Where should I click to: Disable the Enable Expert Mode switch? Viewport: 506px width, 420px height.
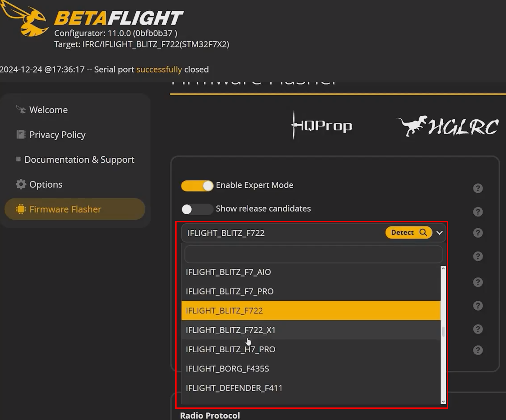(197, 186)
